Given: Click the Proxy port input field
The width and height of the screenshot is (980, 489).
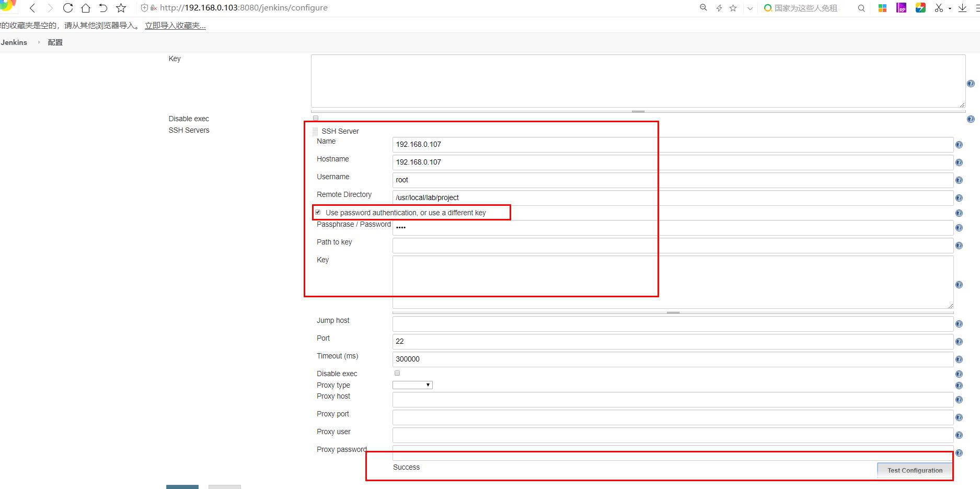Looking at the screenshot, I should 673,417.
